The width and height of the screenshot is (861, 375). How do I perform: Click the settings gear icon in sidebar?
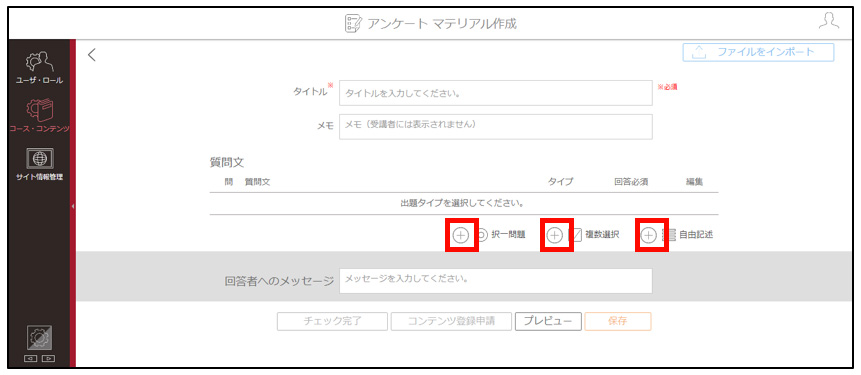coord(40,338)
